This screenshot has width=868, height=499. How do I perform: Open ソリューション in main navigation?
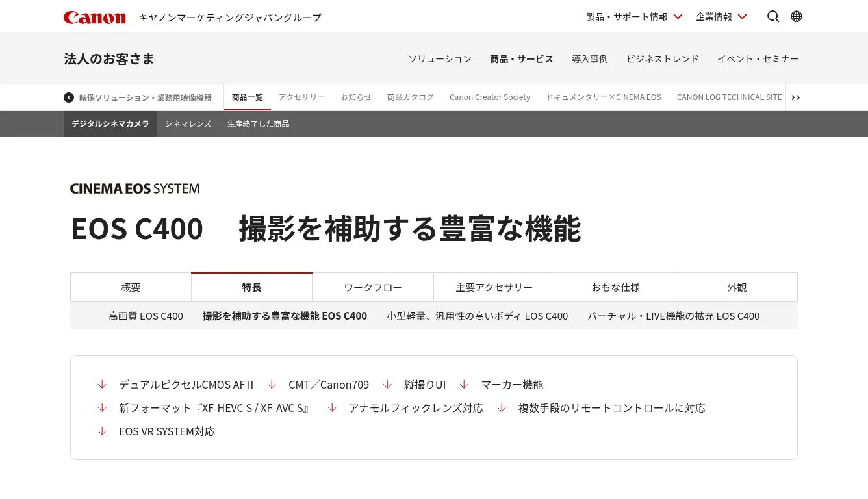(x=440, y=59)
